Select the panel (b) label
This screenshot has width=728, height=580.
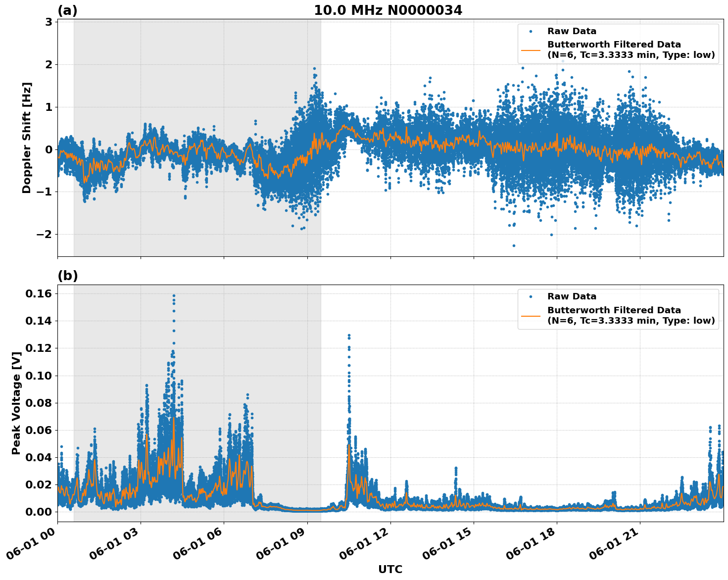point(68,275)
